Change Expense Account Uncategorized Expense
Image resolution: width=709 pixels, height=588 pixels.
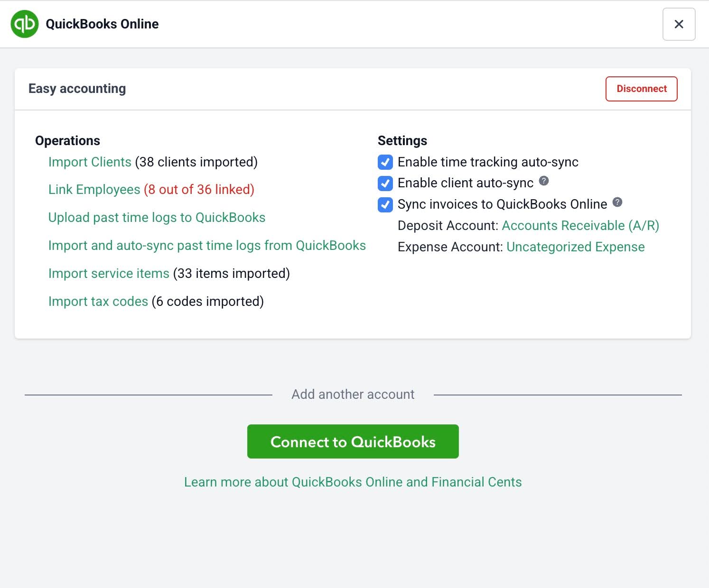coord(576,247)
